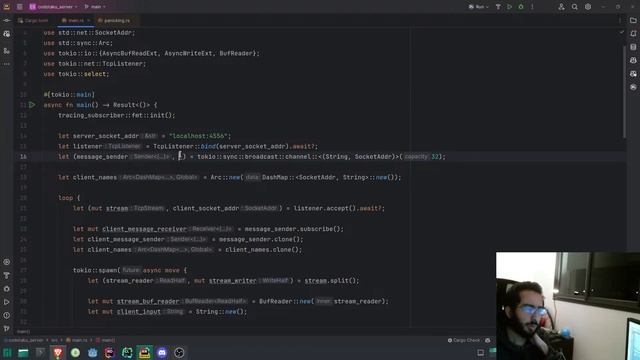Open the folder tool window on right stripe
640x360 pixels.
[633, 20]
